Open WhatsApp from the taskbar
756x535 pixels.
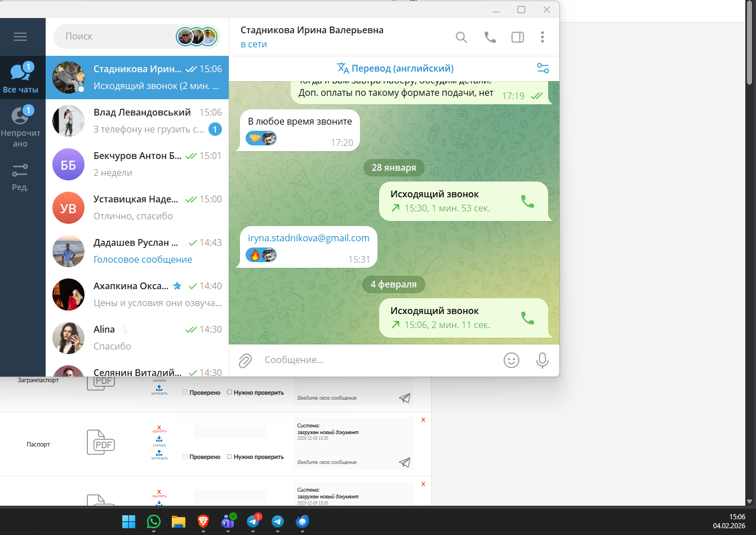(154, 521)
